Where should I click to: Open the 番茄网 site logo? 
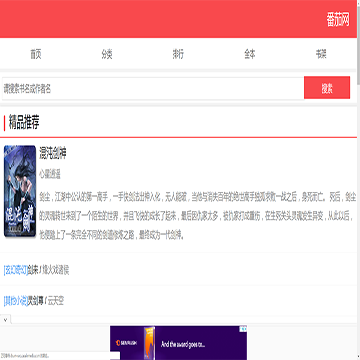[x=338, y=20]
